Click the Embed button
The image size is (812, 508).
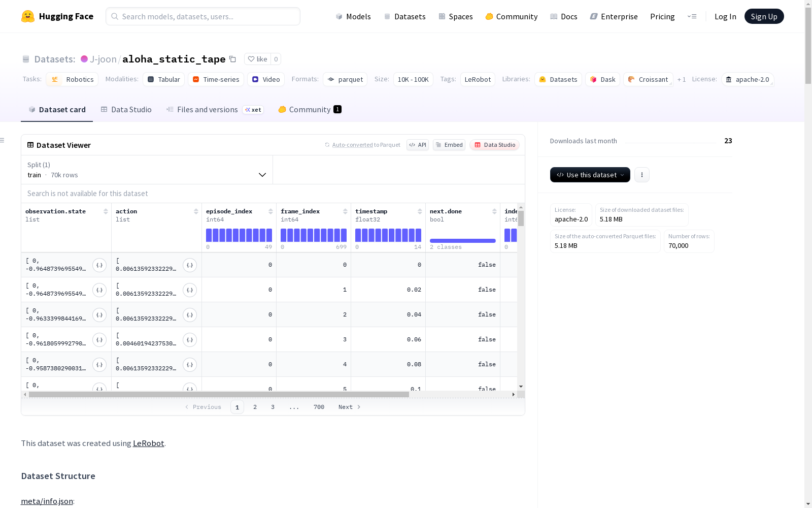point(449,145)
